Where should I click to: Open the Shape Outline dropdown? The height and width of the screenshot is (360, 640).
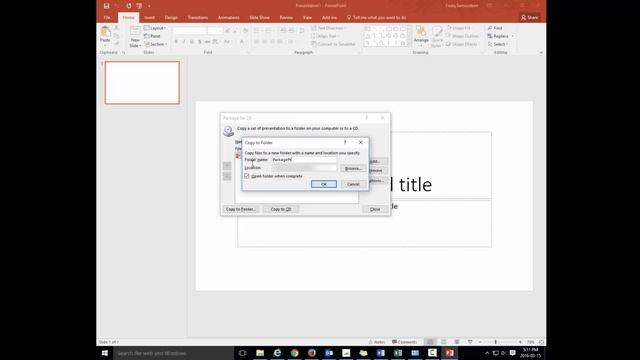(463, 36)
